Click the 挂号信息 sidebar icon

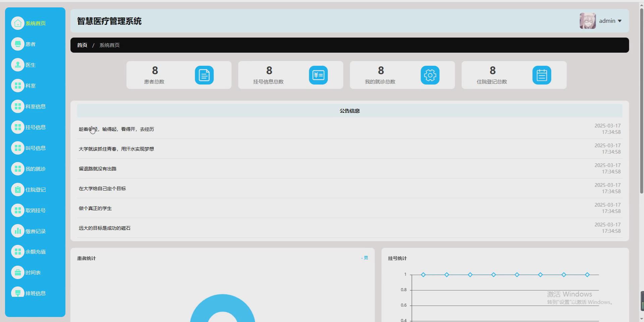point(18,127)
